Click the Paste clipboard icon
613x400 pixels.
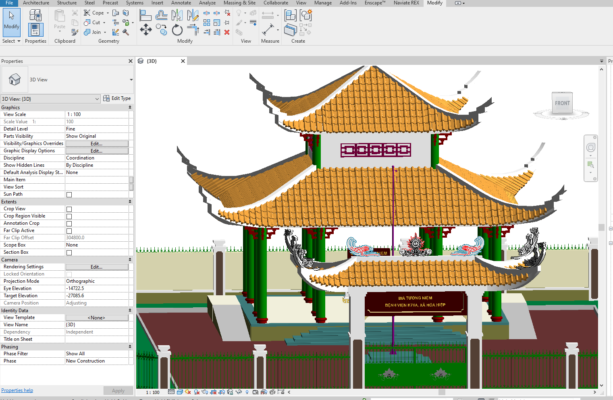(x=59, y=25)
